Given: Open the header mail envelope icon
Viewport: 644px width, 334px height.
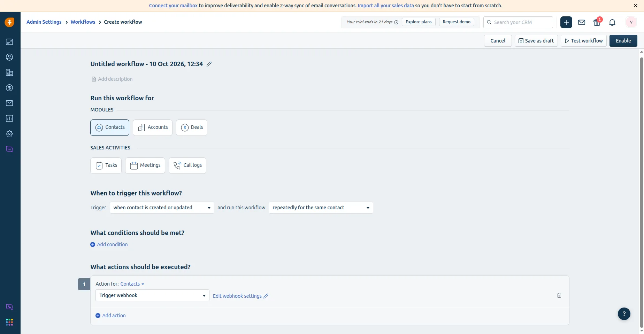Looking at the screenshot, I should (x=582, y=22).
